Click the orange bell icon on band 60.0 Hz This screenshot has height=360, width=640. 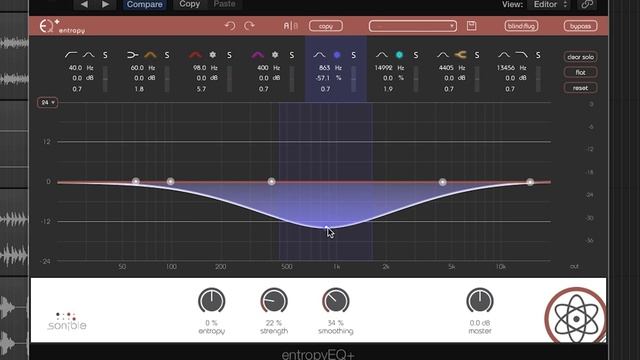point(150,55)
